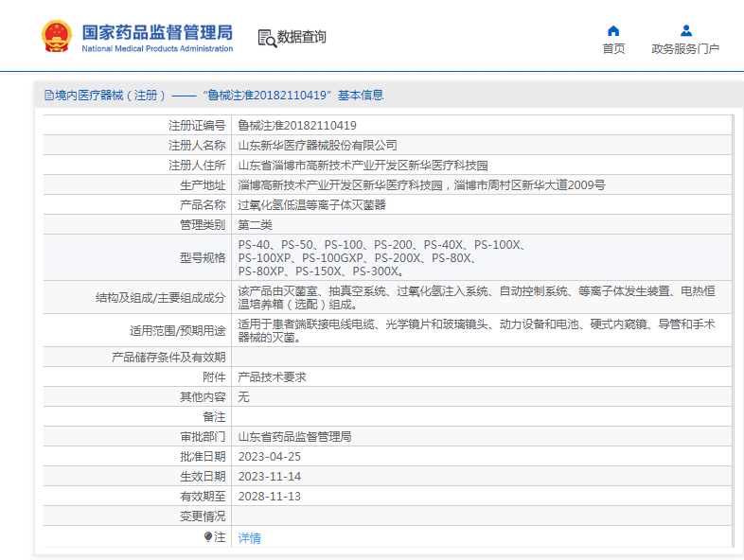Viewport: 744px width, 560px height.
Task: Click the 注册人名称 row label
Action: pos(197,146)
